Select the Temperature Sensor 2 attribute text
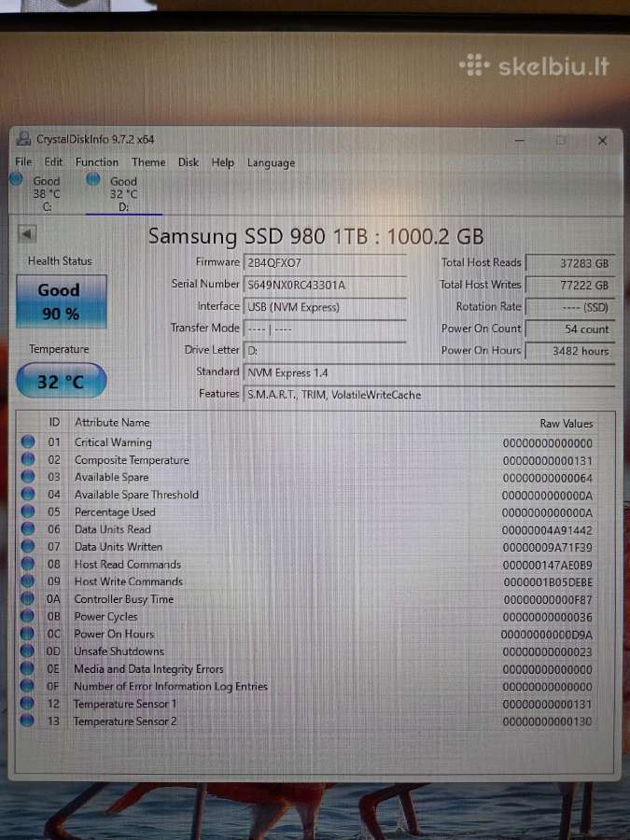This screenshot has height=840, width=630. tap(125, 721)
